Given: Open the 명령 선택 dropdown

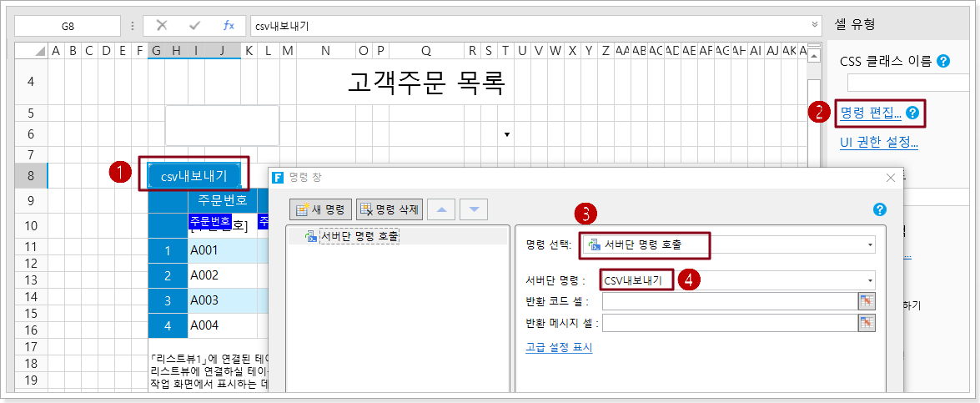Looking at the screenshot, I should click(x=870, y=245).
